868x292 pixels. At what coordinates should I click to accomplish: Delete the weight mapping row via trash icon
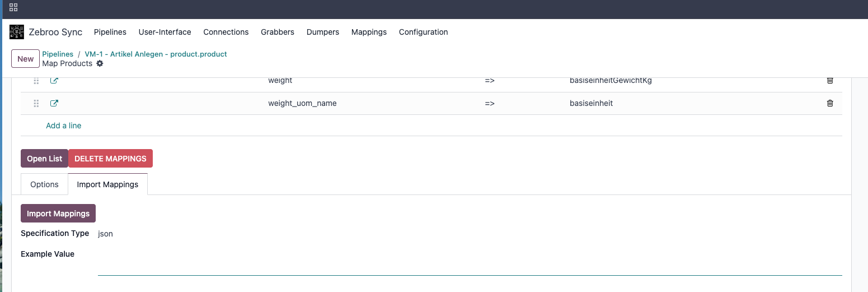tap(830, 80)
